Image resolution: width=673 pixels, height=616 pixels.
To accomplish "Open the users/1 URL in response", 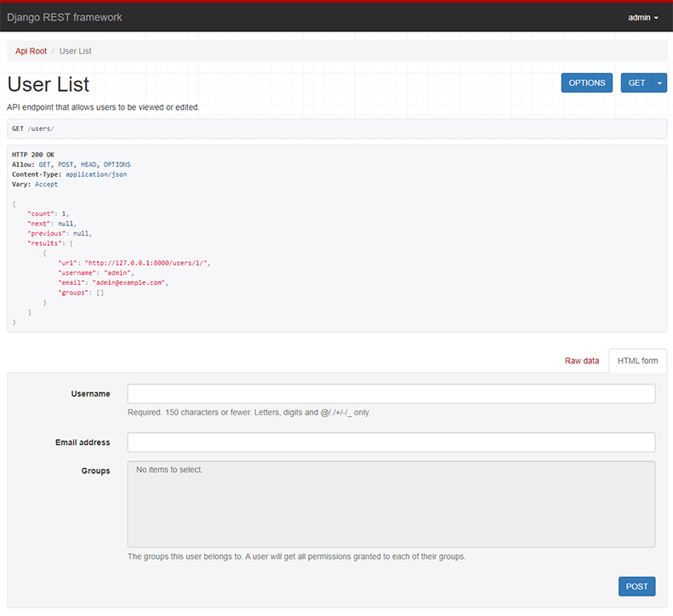I will click(x=147, y=263).
